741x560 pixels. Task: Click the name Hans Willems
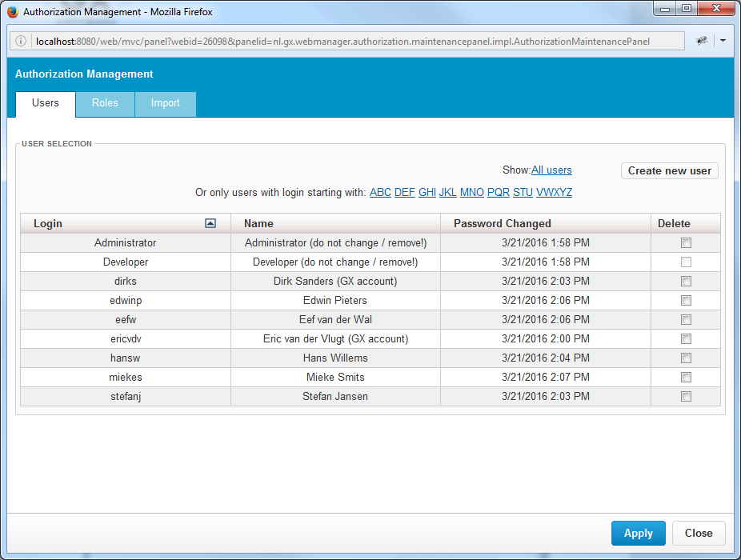[x=335, y=358]
